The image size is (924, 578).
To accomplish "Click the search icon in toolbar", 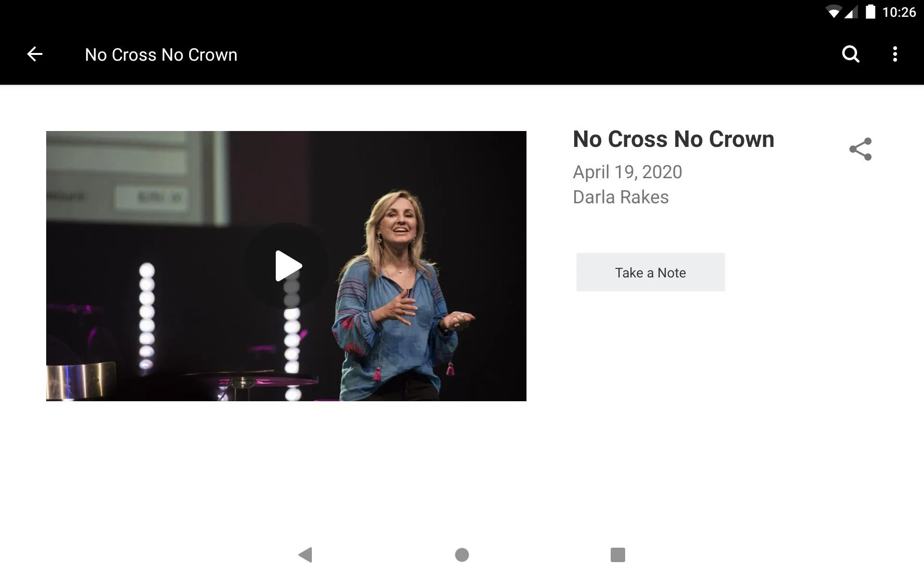I will pyautogui.click(x=851, y=54).
